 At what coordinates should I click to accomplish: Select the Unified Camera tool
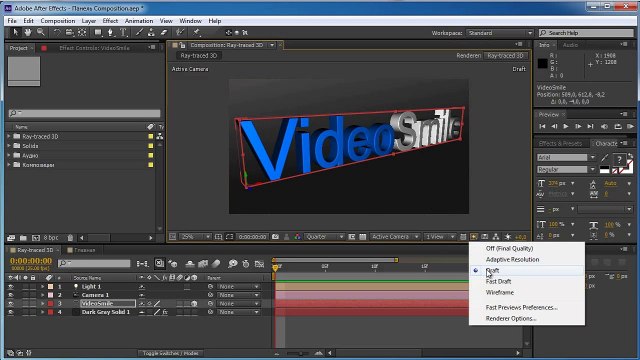pyautogui.click(x=69, y=32)
